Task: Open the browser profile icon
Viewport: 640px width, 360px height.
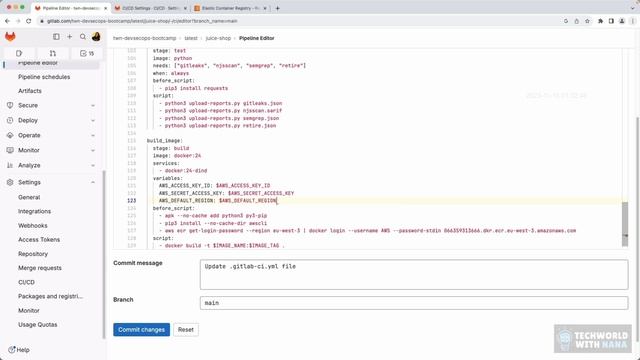Action: click(x=622, y=21)
